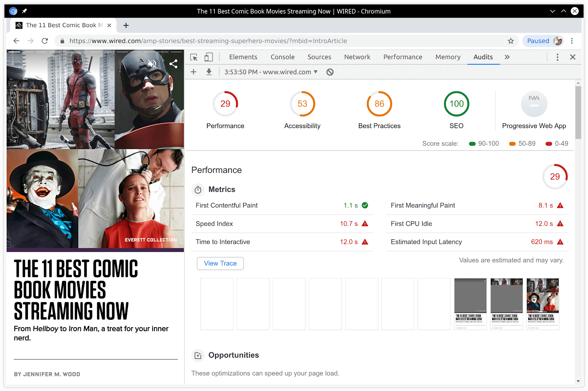Click the browser forward arrow
The height and width of the screenshot is (391, 588).
(31, 41)
